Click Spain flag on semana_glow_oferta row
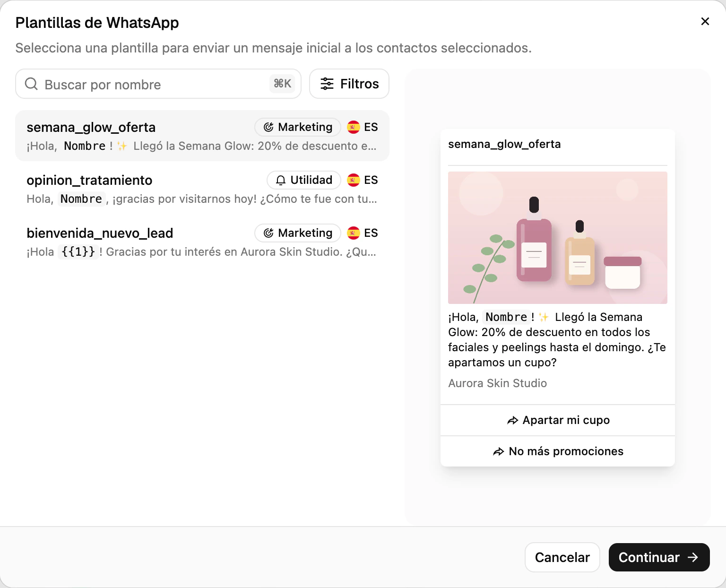726x588 pixels. click(x=354, y=127)
